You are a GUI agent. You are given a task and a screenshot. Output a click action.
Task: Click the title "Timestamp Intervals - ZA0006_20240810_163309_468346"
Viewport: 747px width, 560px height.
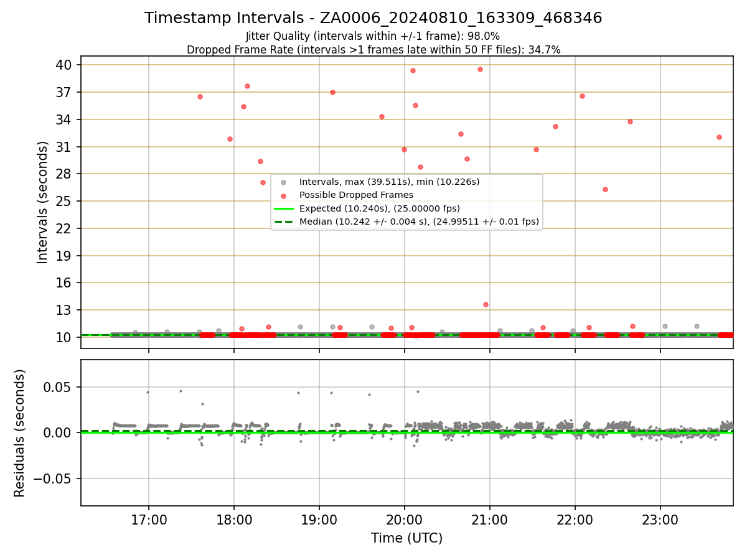(374, 18)
